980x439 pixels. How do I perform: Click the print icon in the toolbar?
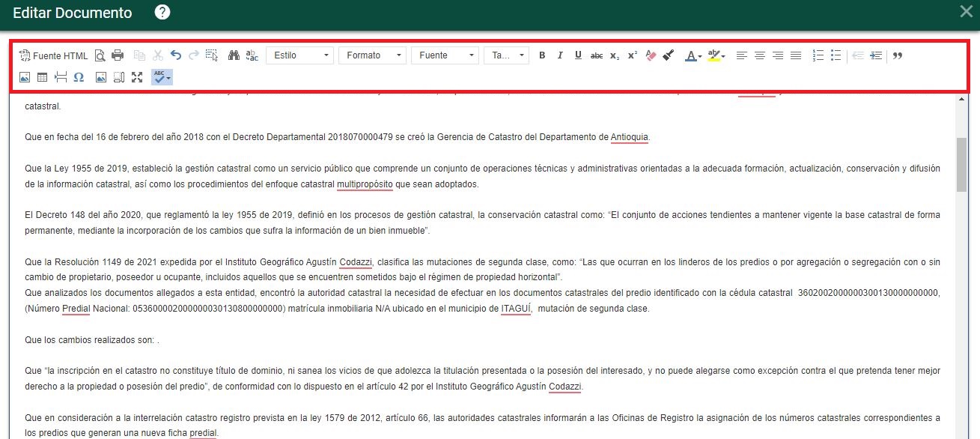point(118,55)
